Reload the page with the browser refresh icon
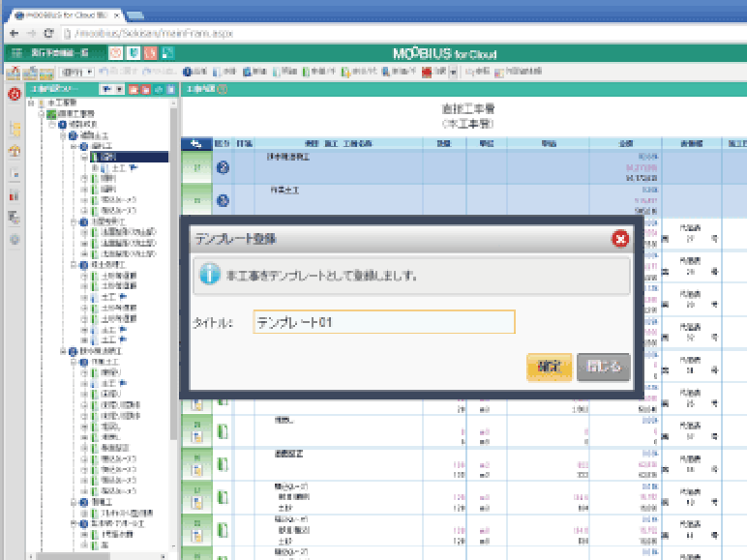 click(48, 33)
